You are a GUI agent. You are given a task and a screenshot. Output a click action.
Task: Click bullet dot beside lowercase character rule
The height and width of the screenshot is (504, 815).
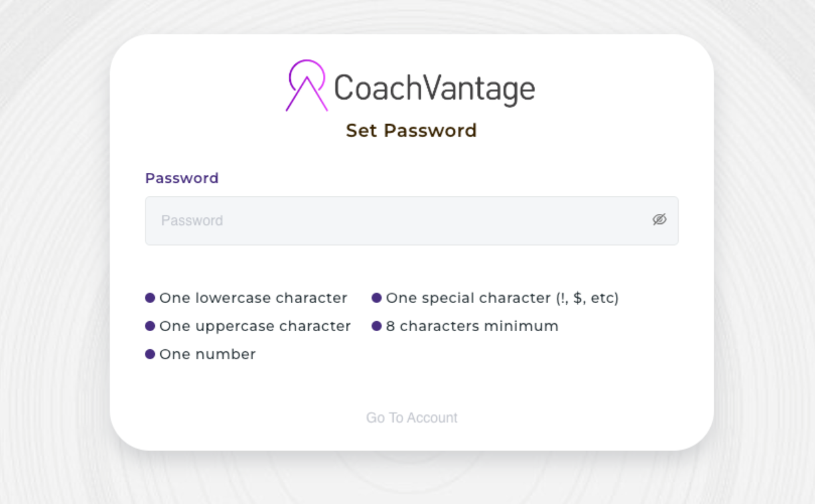click(150, 298)
